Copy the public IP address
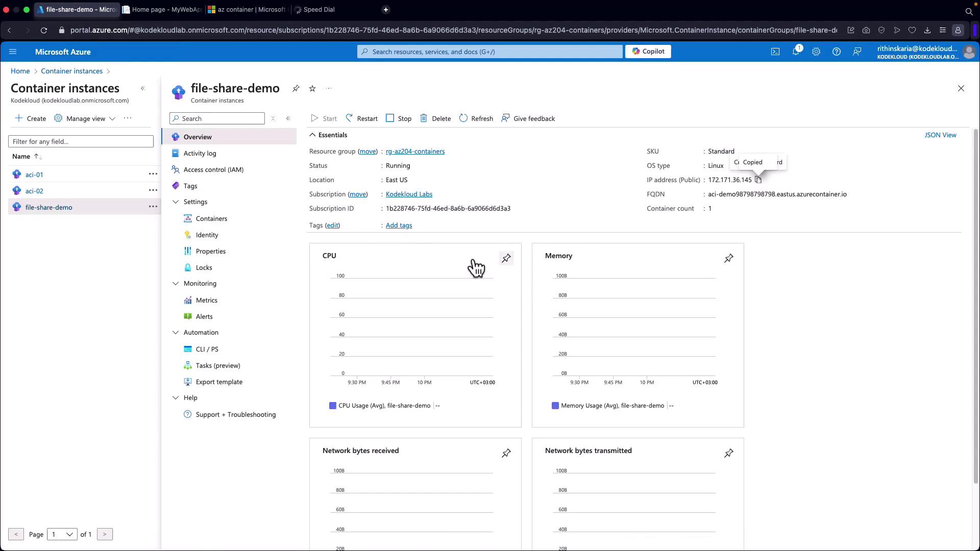 (758, 180)
